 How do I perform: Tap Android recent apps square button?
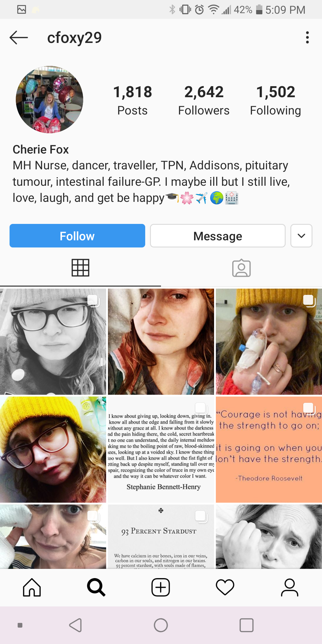[x=247, y=625]
